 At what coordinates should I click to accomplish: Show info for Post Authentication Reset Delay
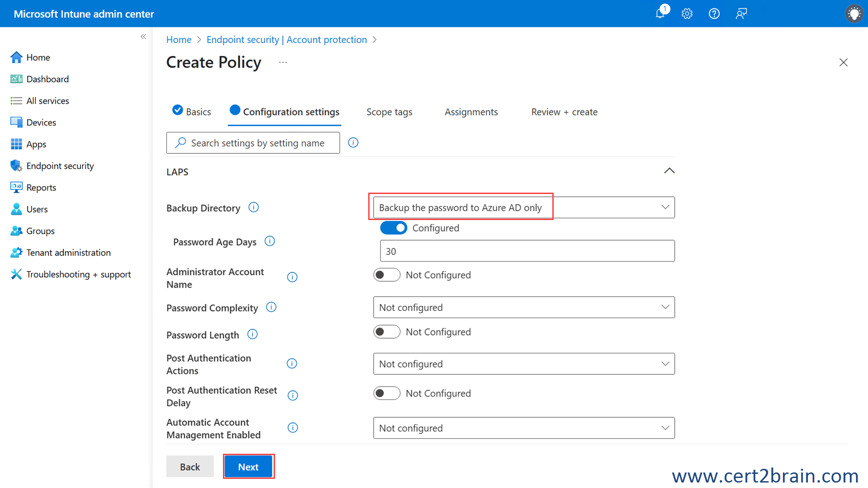tap(293, 395)
